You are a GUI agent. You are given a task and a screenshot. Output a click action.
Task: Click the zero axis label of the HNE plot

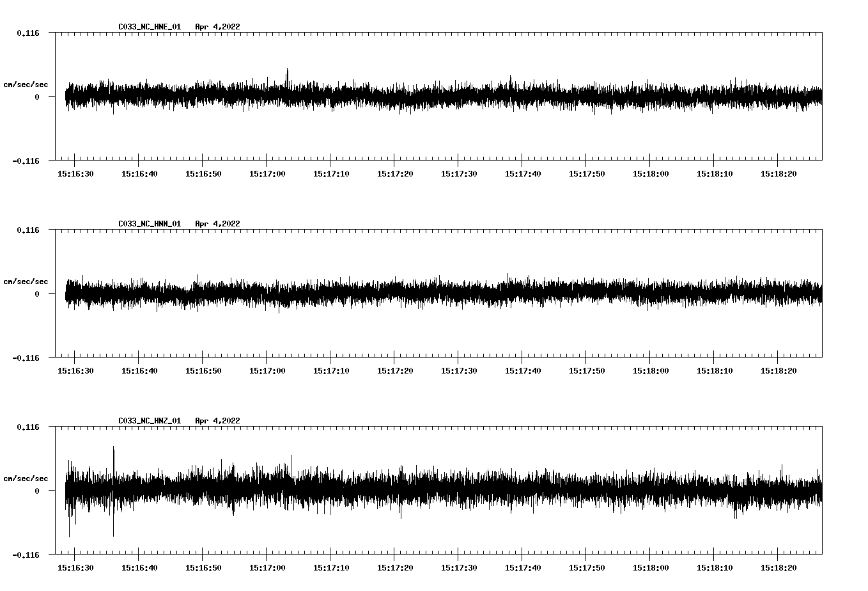coord(37,97)
